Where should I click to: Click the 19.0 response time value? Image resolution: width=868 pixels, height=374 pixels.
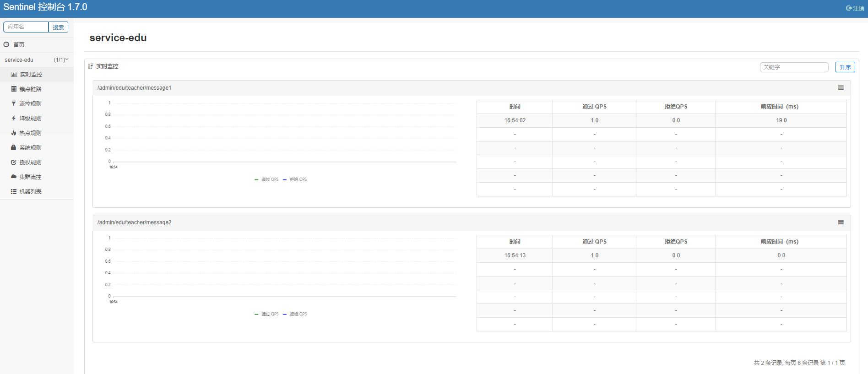[x=781, y=120]
